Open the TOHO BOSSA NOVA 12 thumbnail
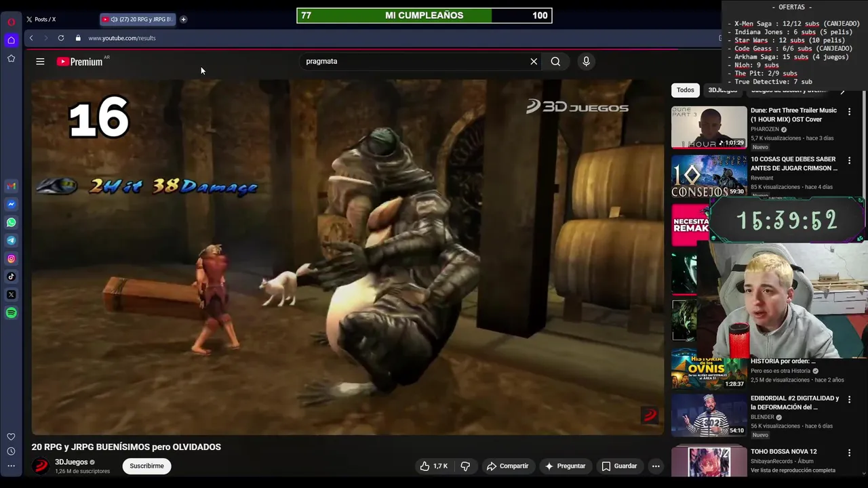 [x=709, y=462]
